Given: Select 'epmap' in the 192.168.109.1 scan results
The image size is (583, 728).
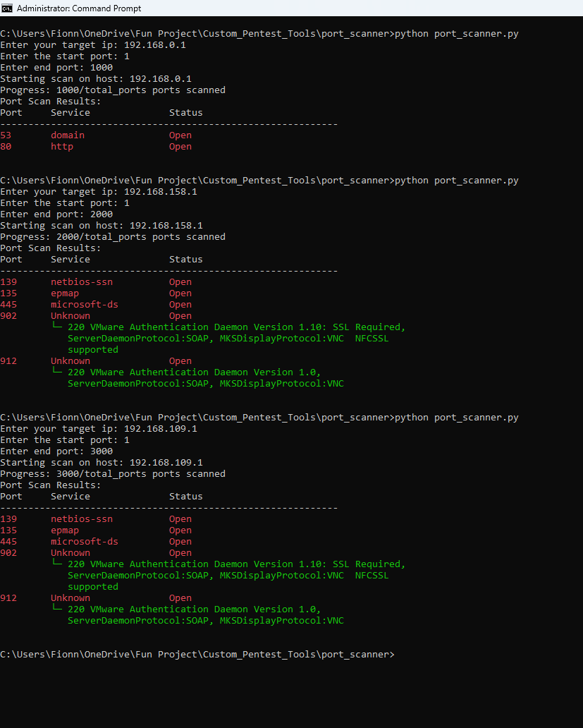Looking at the screenshot, I should [65, 530].
